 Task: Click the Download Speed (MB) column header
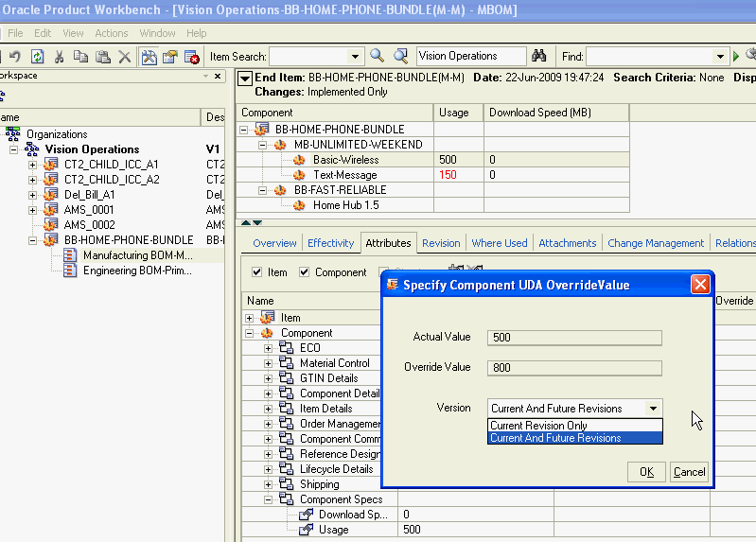point(556,113)
